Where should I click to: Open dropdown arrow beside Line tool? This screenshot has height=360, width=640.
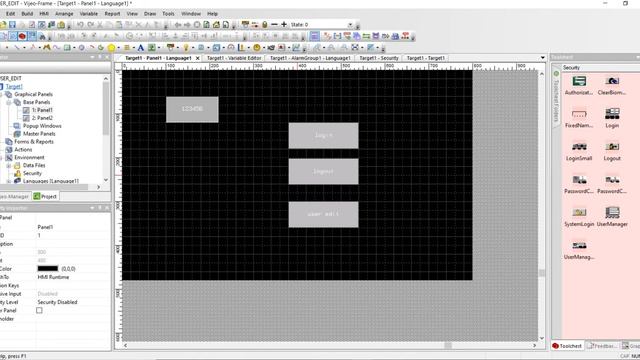(24, 48)
